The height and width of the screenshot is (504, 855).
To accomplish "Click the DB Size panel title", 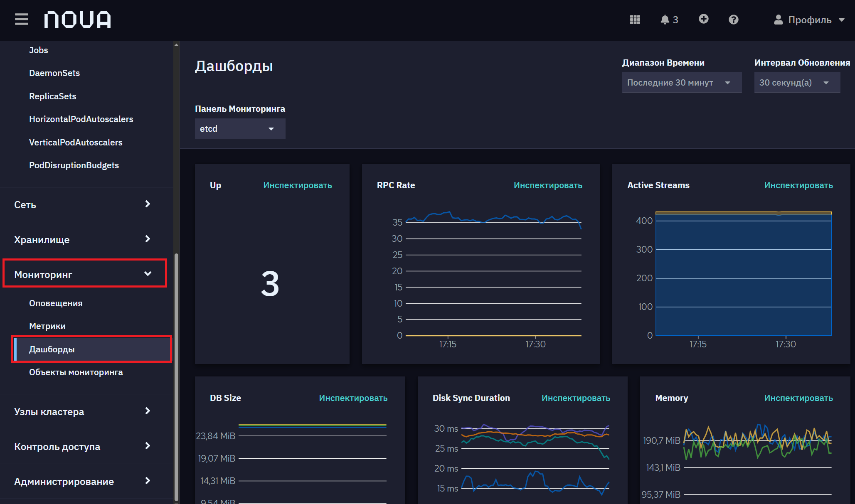I will click(x=225, y=398).
